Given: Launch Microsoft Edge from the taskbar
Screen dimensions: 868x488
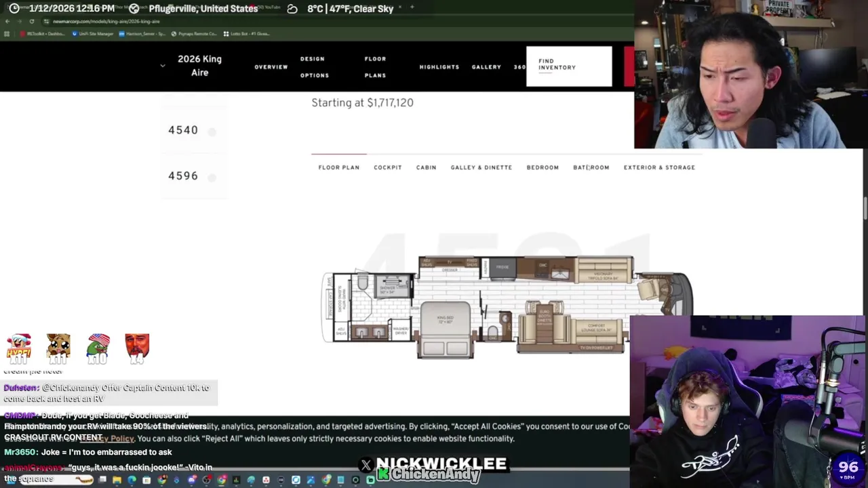Looking at the screenshot, I should click(132, 480).
